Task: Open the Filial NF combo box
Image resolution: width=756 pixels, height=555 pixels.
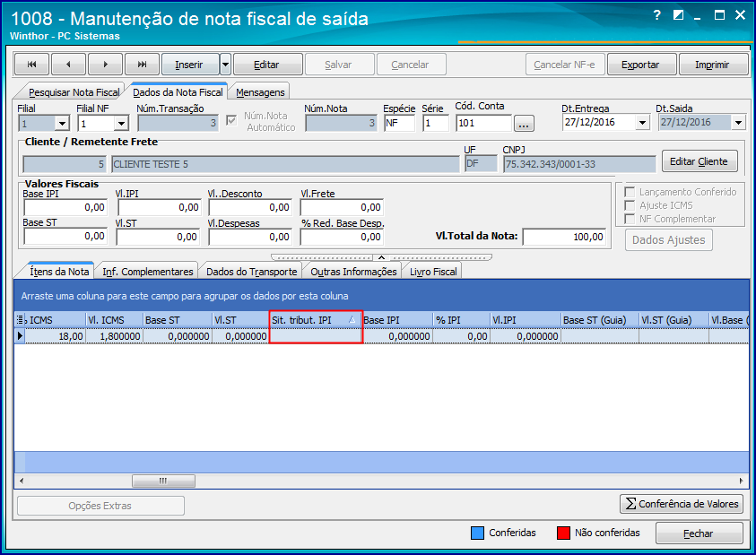Action: 121,124
